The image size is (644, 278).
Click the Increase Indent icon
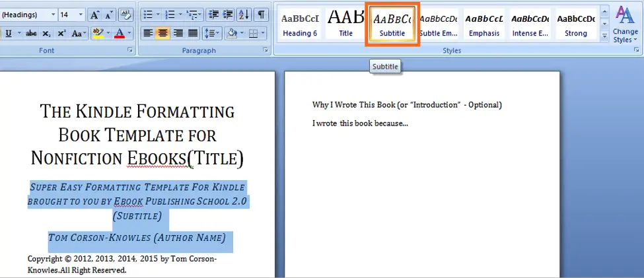click(x=227, y=15)
